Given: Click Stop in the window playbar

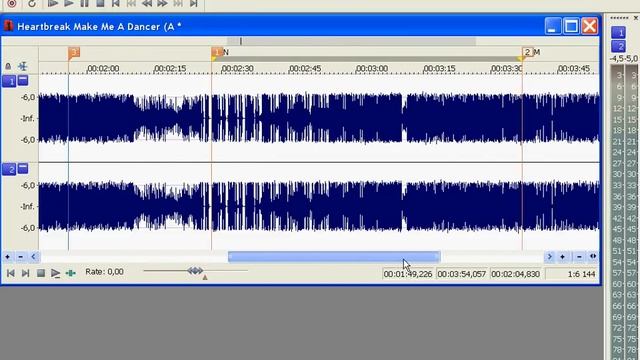Looking at the screenshot, I should [40, 273].
